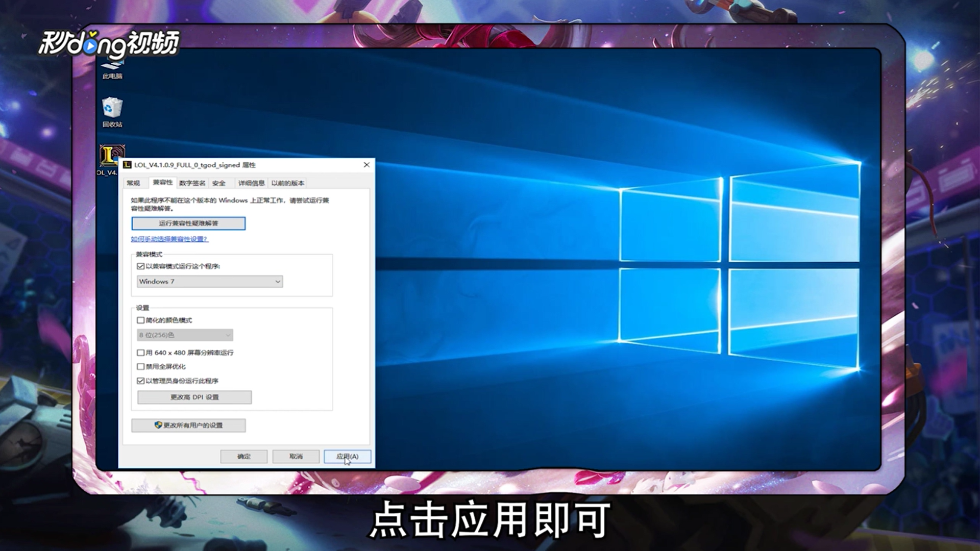Open the 回收站 recycle bin icon
The height and width of the screenshot is (551, 980).
(x=112, y=110)
